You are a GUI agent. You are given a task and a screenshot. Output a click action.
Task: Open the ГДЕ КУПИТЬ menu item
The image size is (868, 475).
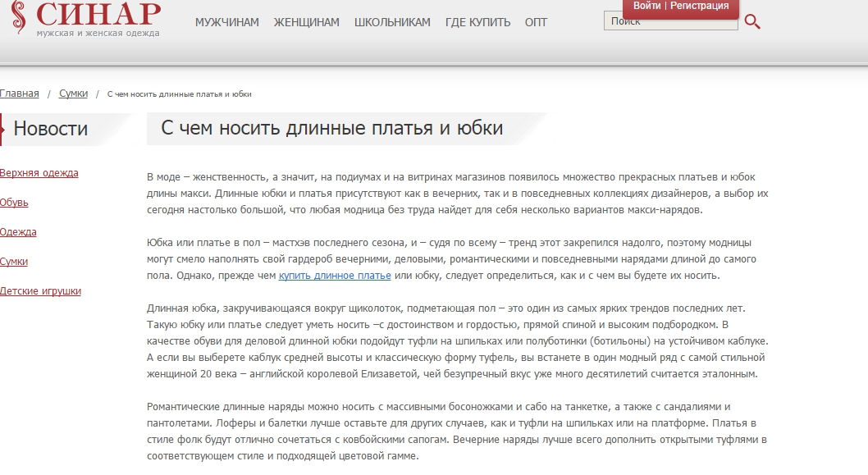477,22
